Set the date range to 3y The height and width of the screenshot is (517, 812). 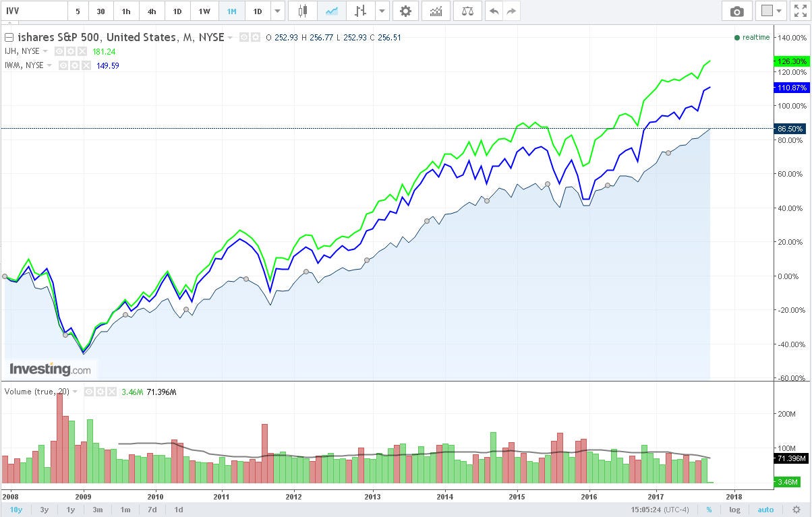(x=45, y=510)
